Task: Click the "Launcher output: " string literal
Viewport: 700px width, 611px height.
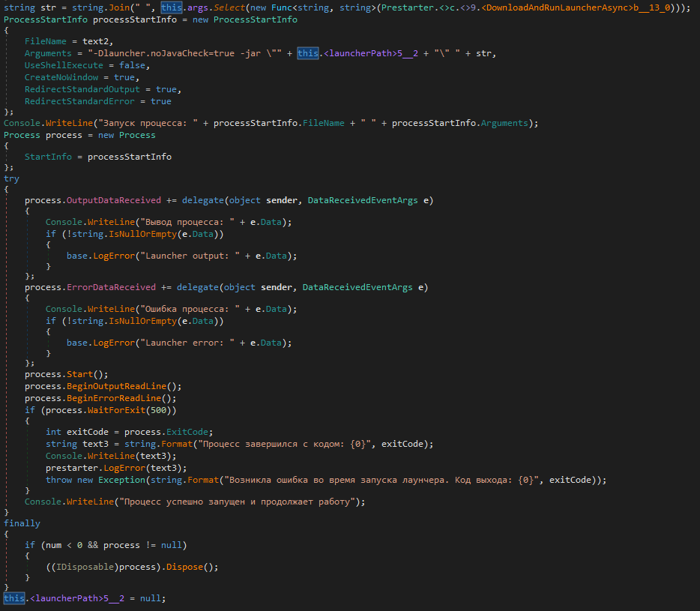Action: point(190,256)
